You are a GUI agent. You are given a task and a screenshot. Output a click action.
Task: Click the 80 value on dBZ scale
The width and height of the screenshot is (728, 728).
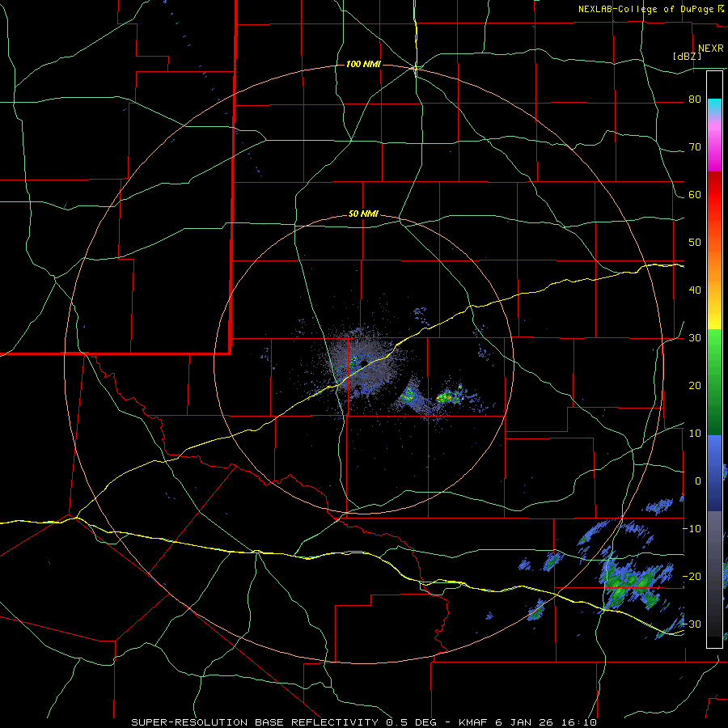tap(695, 99)
